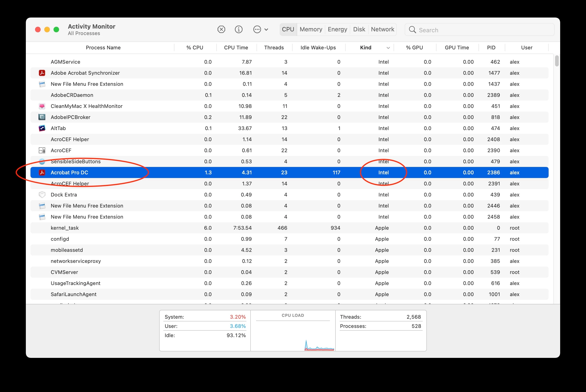Screen dimensions: 586x392
Task: Click the AdobeIPCBroker process icon
Action: click(x=42, y=117)
